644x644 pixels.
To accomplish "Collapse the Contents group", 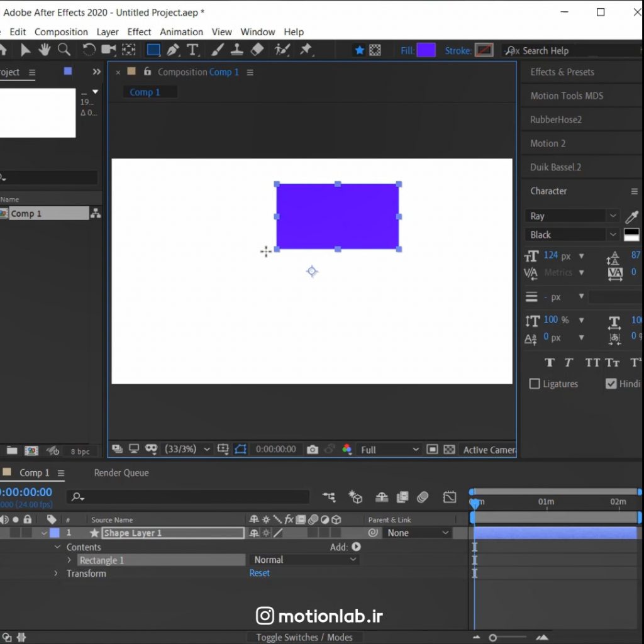I will click(x=57, y=547).
